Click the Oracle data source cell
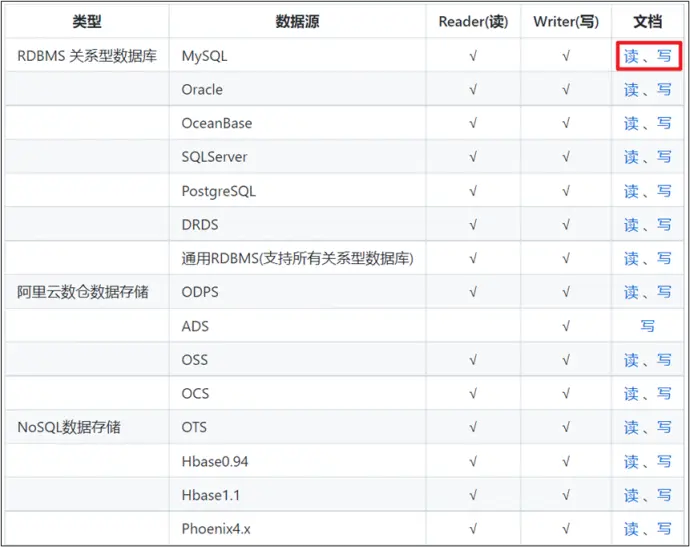This screenshot has height=547, width=690. click(297, 90)
